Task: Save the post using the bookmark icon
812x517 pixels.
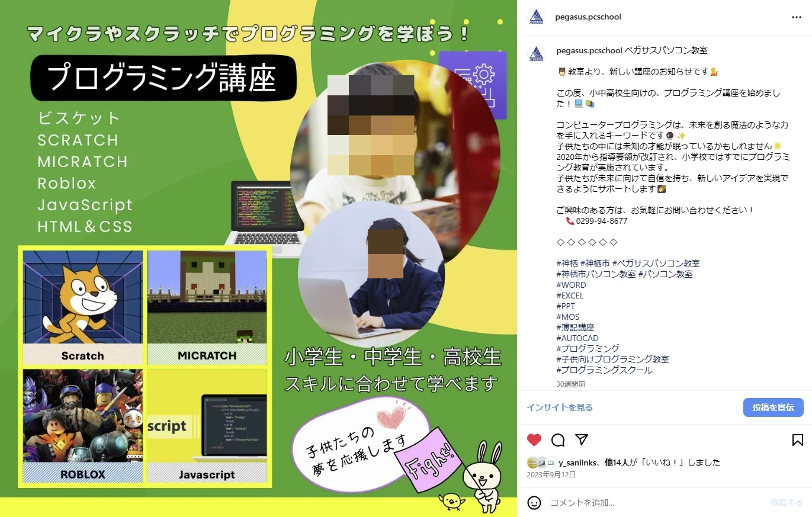Action: (798, 440)
